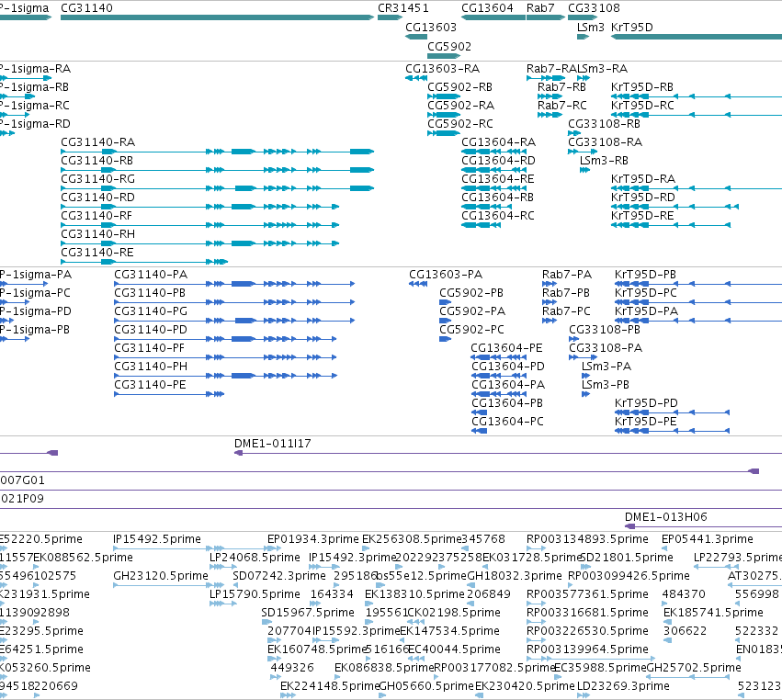
Task: Select the CG31140 gene bar
Action: [x=217, y=17]
